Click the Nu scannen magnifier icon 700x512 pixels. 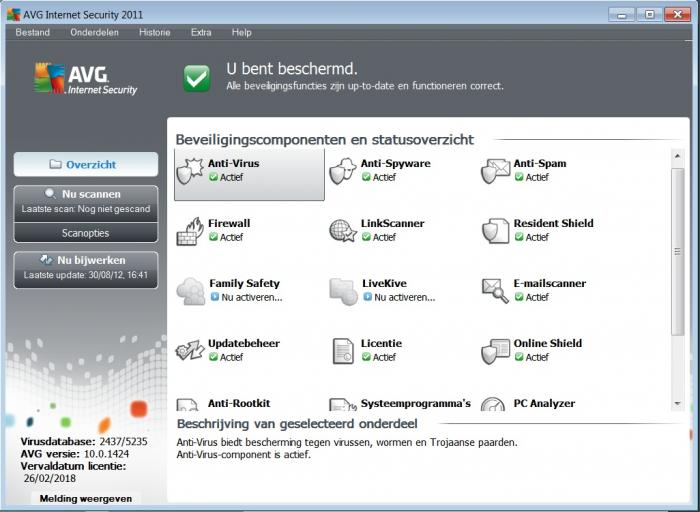(x=50, y=194)
